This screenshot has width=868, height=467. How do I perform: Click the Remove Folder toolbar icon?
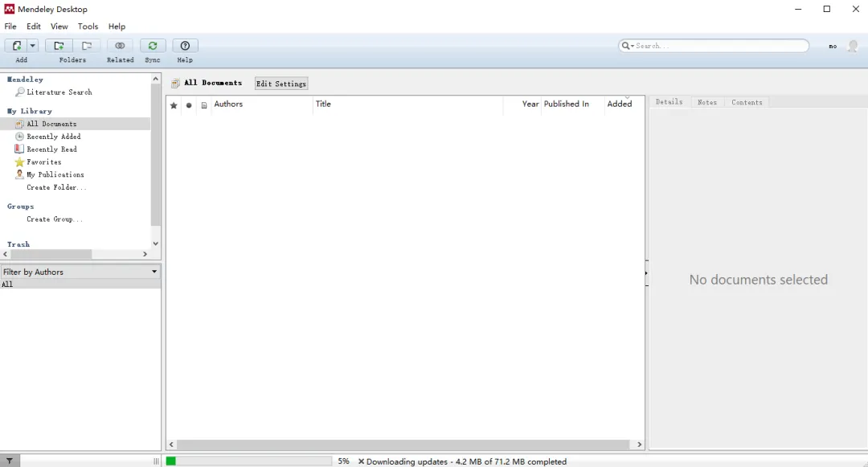click(87, 46)
